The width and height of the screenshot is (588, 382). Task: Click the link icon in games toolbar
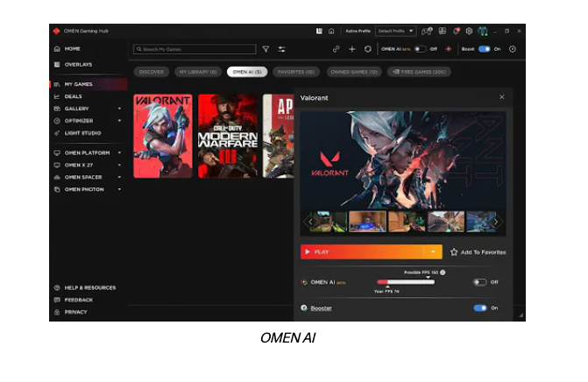tap(337, 49)
